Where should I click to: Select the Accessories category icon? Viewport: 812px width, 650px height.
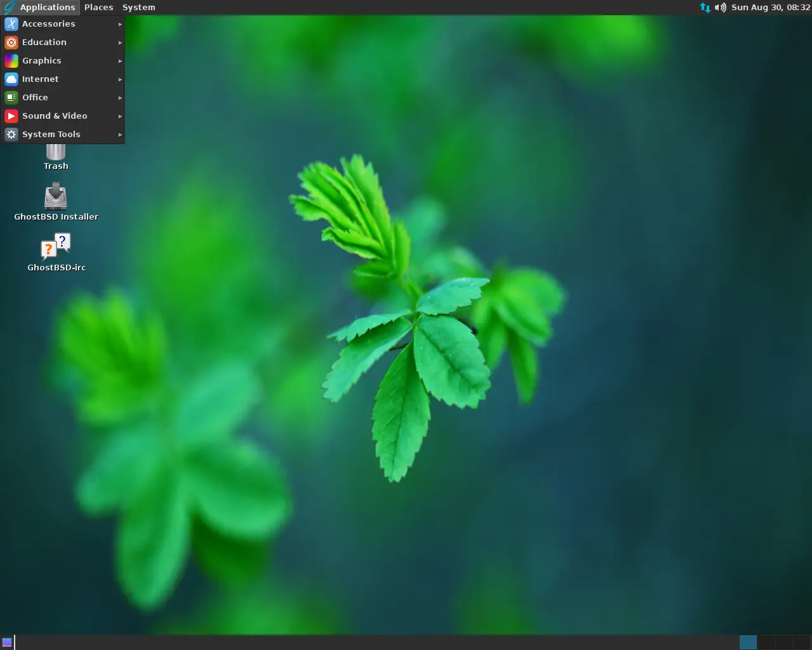(11, 23)
